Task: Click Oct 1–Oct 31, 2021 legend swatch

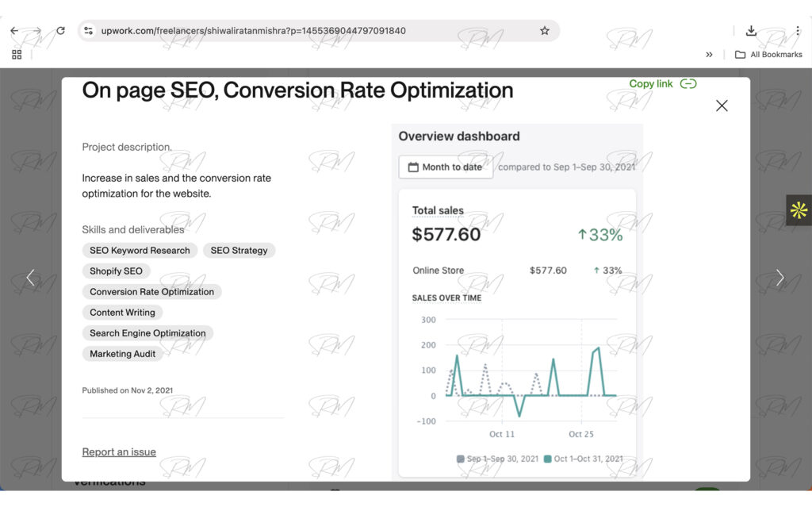Action: coord(547,459)
